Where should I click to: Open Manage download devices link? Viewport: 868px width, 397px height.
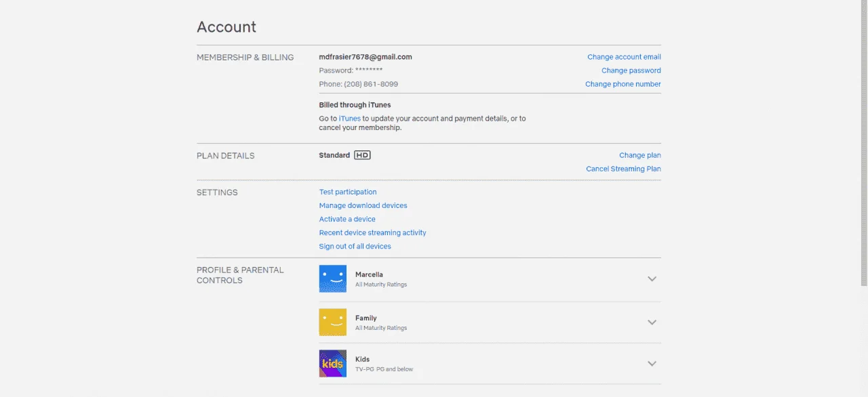tap(363, 205)
